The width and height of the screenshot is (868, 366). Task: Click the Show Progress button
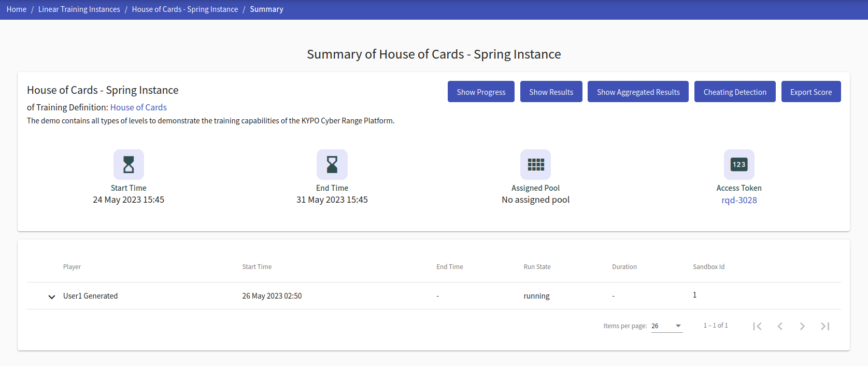coord(481,92)
